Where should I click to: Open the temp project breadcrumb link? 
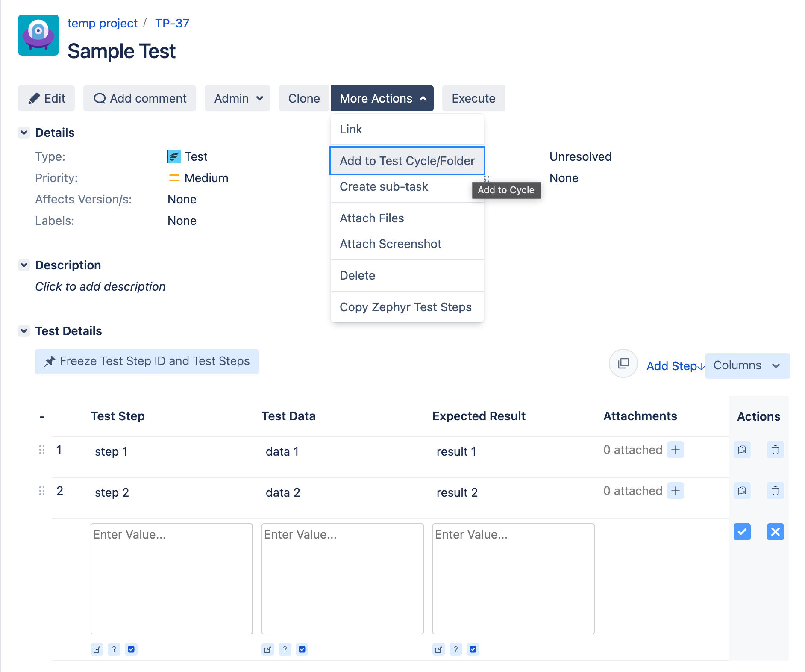click(x=103, y=23)
